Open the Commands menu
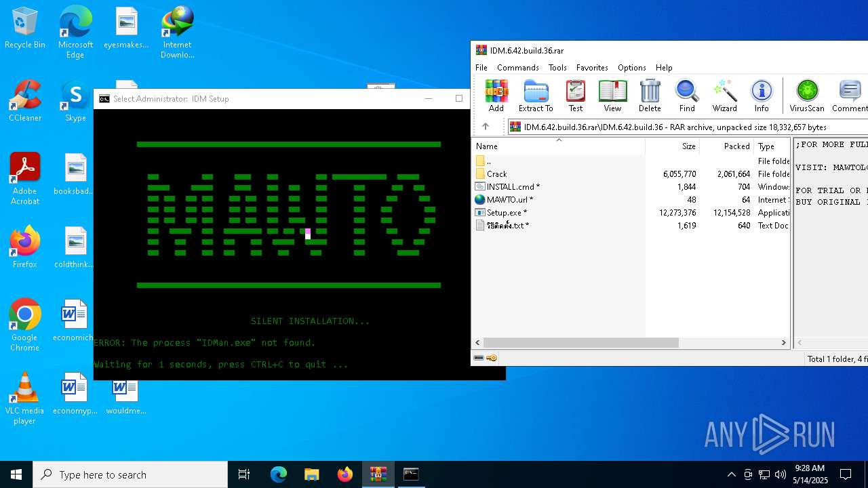 pos(517,68)
